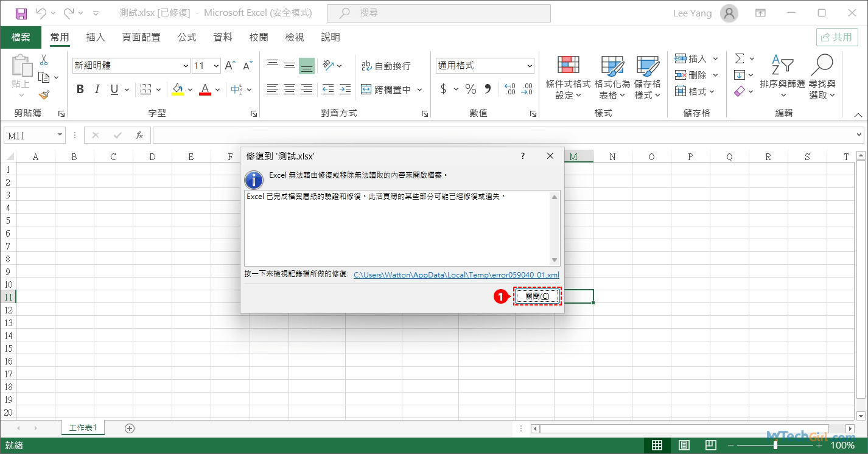Add a new sheet with plus icon
Image resolution: width=868 pixels, height=454 pixels.
129,428
